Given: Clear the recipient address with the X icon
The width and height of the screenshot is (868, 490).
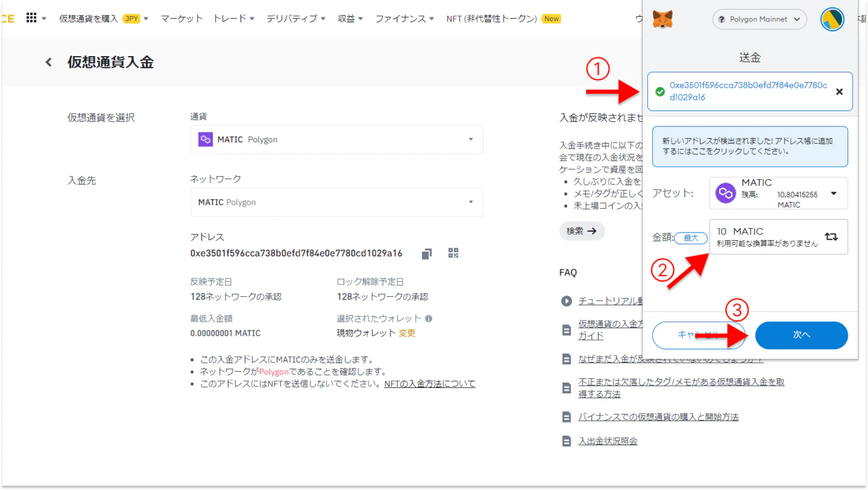Looking at the screenshot, I should (x=839, y=92).
